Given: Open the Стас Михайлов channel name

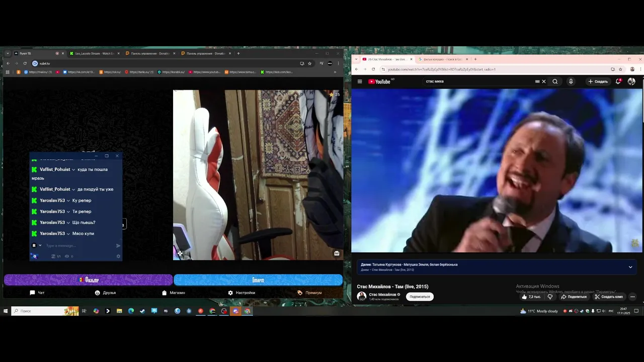Looking at the screenshot, I should [382, 295].
